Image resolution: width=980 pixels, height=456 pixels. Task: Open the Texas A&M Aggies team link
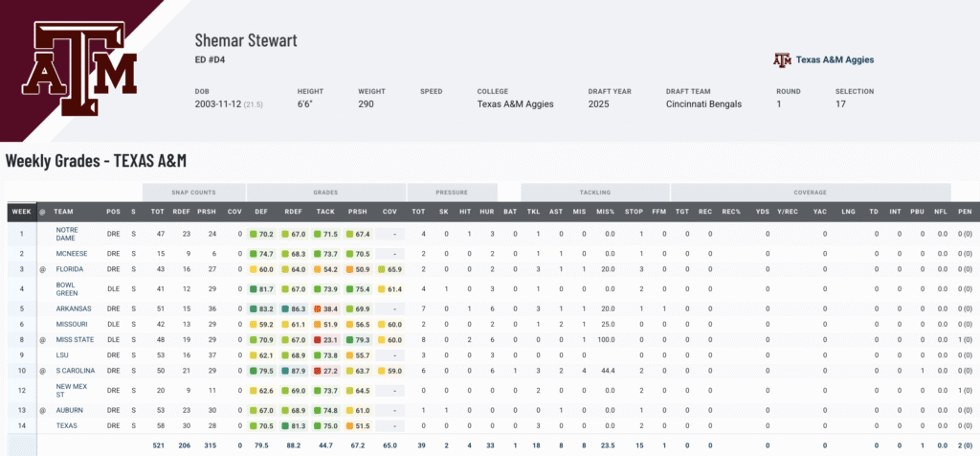tap(835, 60)
